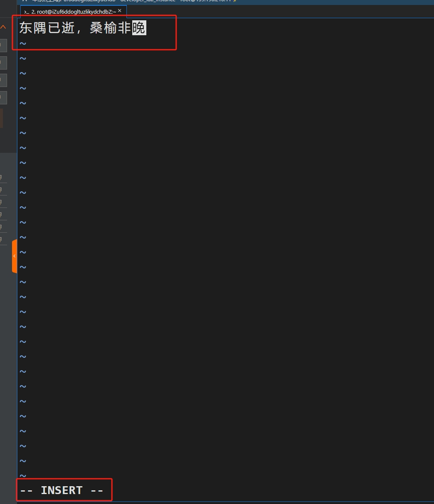Place the cursor on the text 东隅已逝
434x504 pixels.
(47, 28)
